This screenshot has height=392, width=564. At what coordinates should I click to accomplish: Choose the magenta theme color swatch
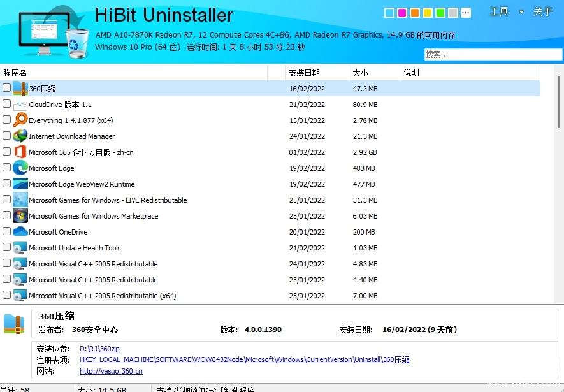(x=402, y=13)
